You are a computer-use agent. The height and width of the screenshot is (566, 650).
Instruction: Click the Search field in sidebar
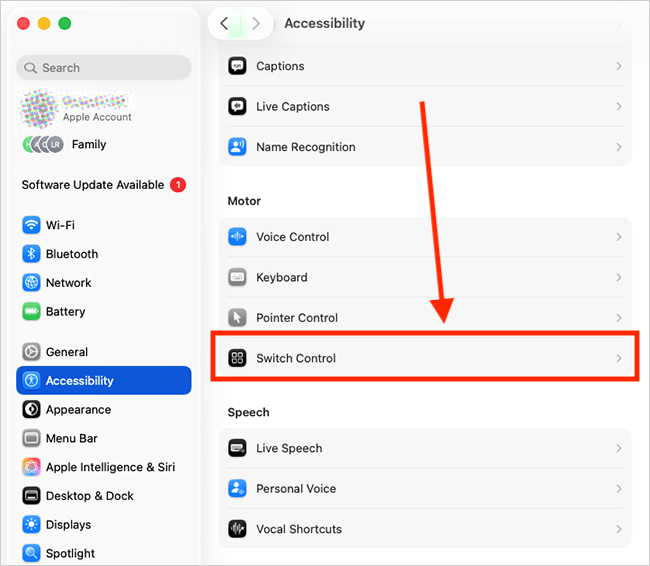[x=104, y=68]
